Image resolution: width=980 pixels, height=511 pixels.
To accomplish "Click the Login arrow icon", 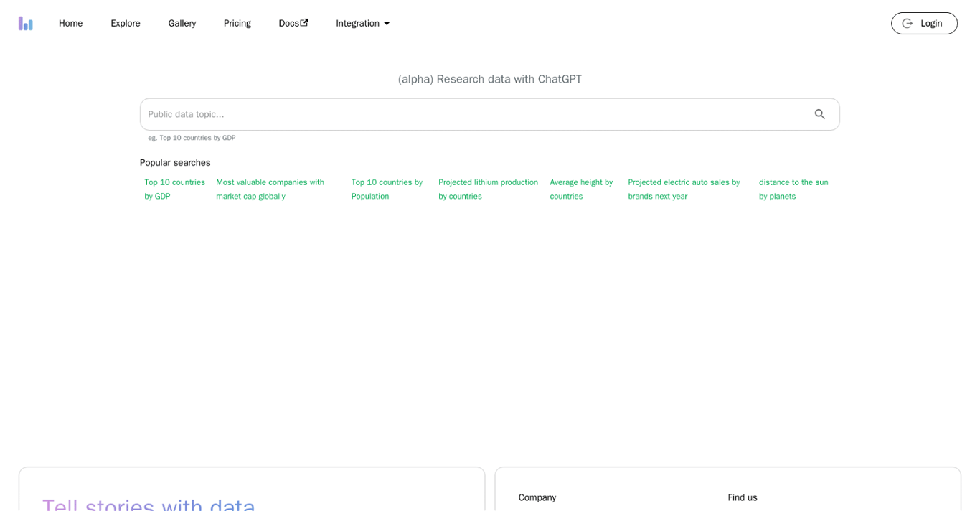I will 908,23.
